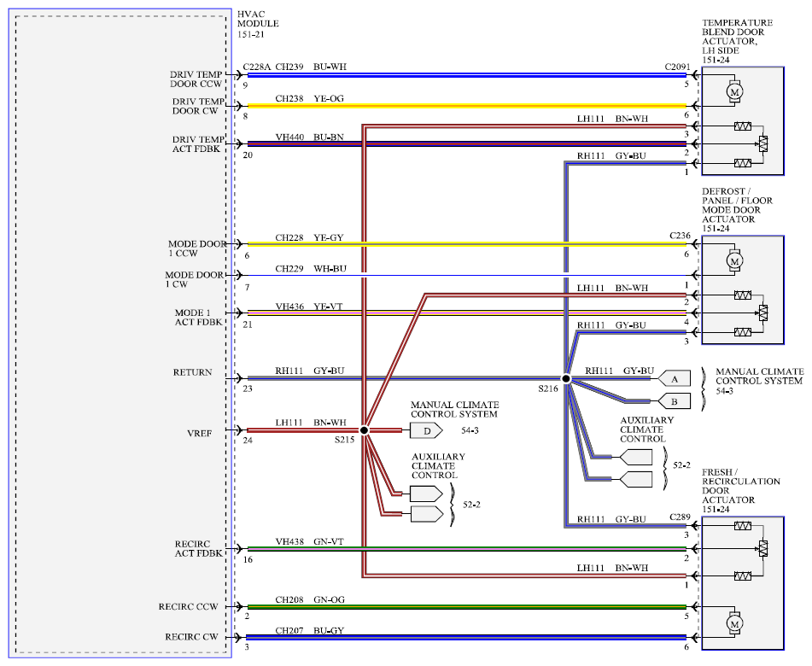Viewport: 812px width, 666px height.
Task: Open the HVAC MODULE 151-21 label
Action: 258,24
